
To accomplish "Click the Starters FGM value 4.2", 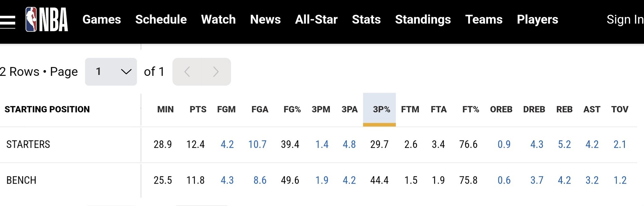I will tap(227, 144).
